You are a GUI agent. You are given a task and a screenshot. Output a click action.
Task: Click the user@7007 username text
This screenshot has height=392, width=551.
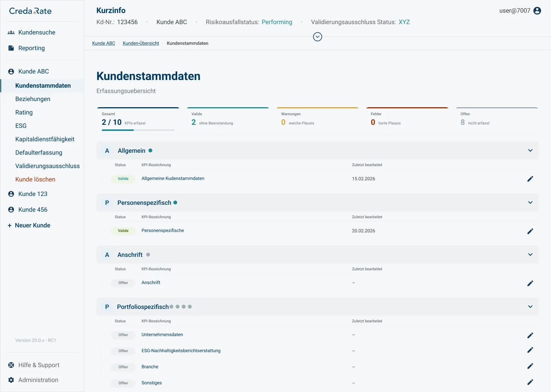(515, 11)
